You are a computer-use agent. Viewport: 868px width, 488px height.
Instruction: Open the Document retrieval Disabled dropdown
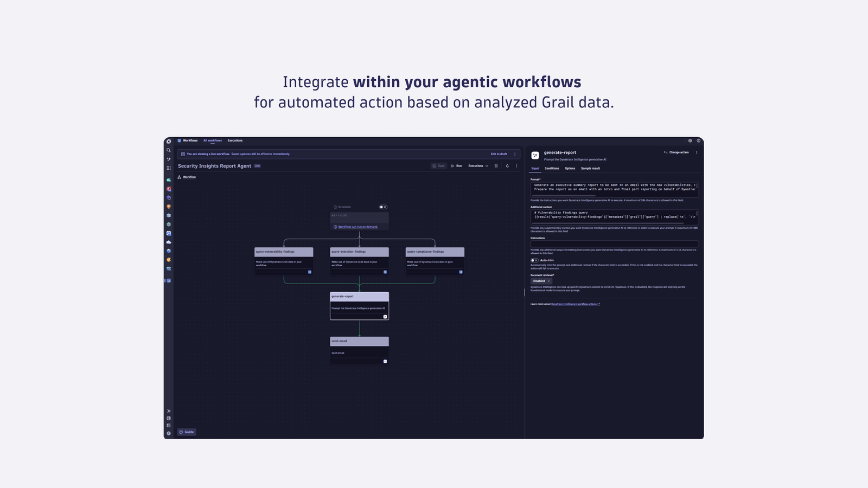pyautogui.click(x=541, y=281)
